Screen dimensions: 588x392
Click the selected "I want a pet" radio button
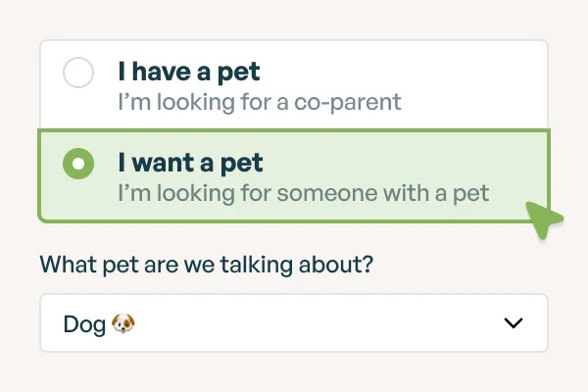[78, 163]
